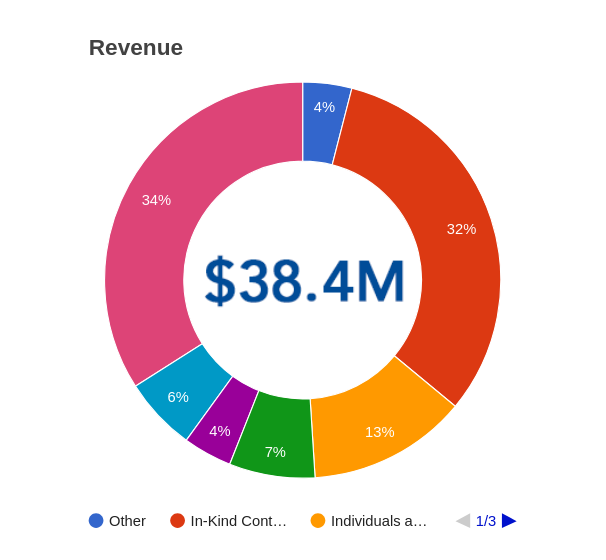This screenshot has width=606, height=560.
Task: Click the previous legend page arrow
Action: click(463, 521)
